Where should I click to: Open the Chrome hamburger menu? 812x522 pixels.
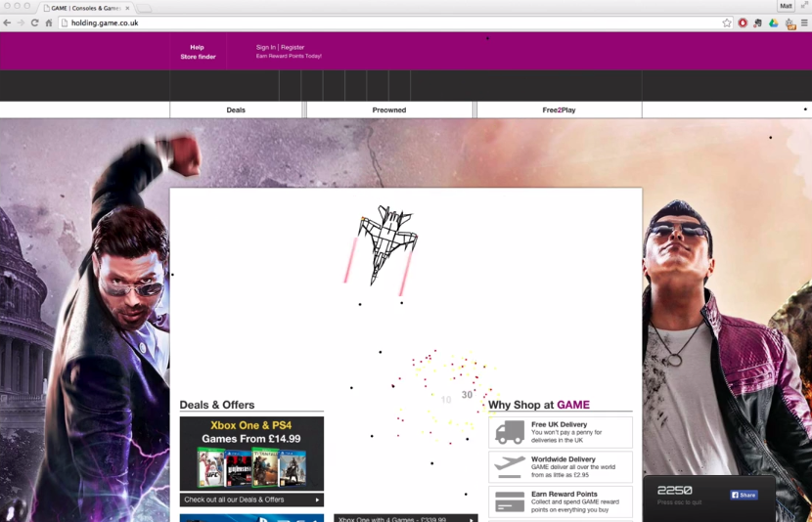click(804, 22)
